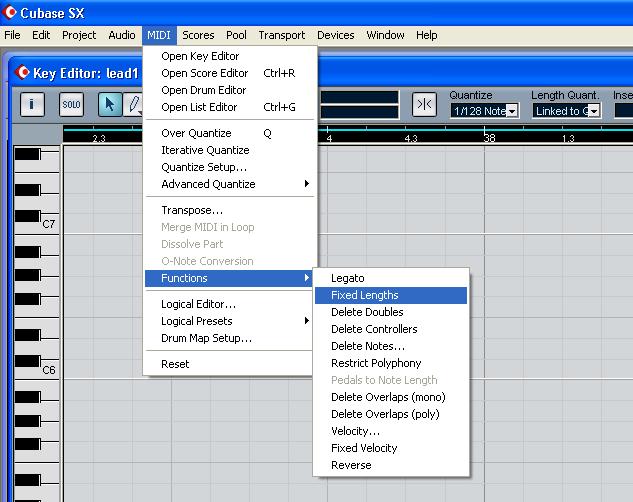Click ruler position 2.3
This screenshot has height=502, width=633.
click(99, 138)
